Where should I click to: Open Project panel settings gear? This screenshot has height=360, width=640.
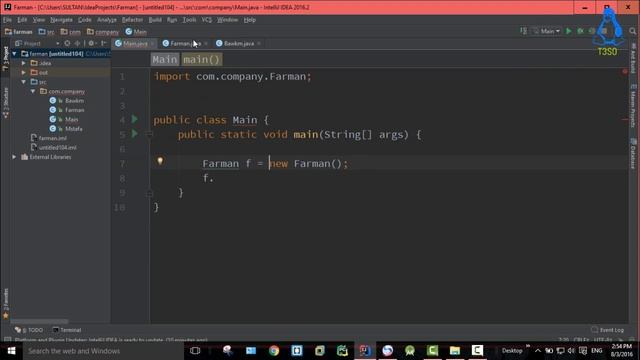tap(92, 43)
